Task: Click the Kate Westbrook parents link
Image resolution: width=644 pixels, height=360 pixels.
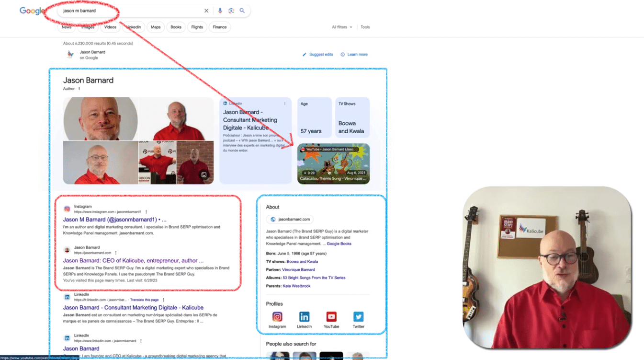Action: tap(296, 286)
